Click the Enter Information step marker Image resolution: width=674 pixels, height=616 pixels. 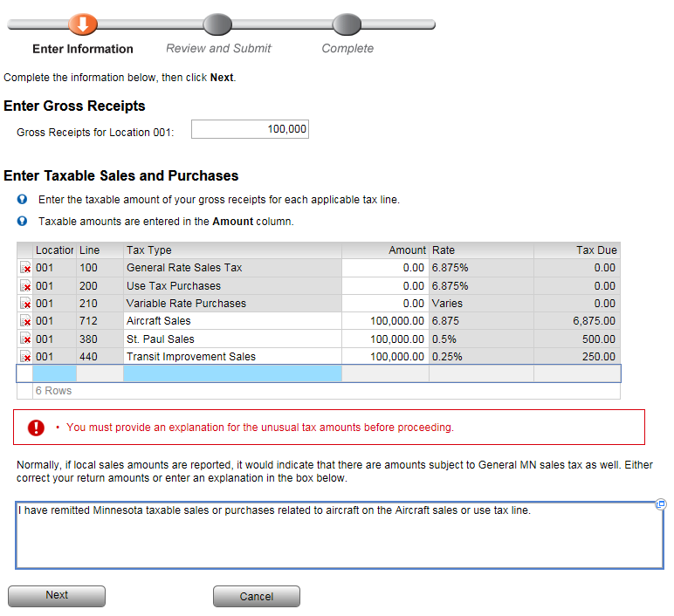tap(83, 24)
